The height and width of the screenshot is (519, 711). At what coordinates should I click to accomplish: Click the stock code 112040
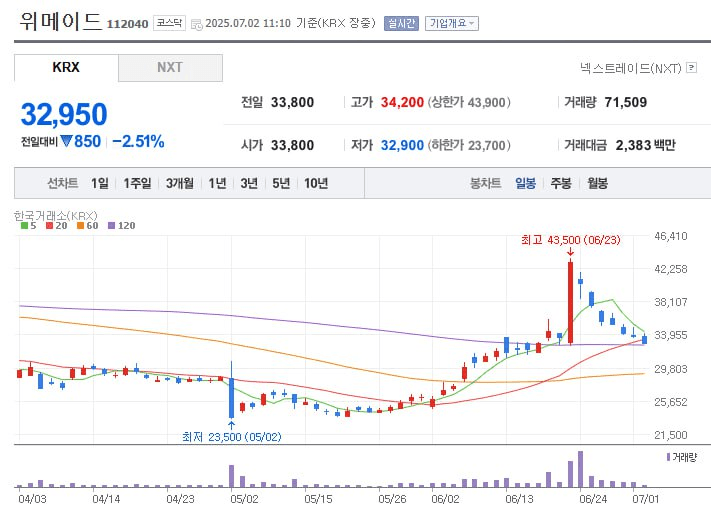tap(127, 24)
